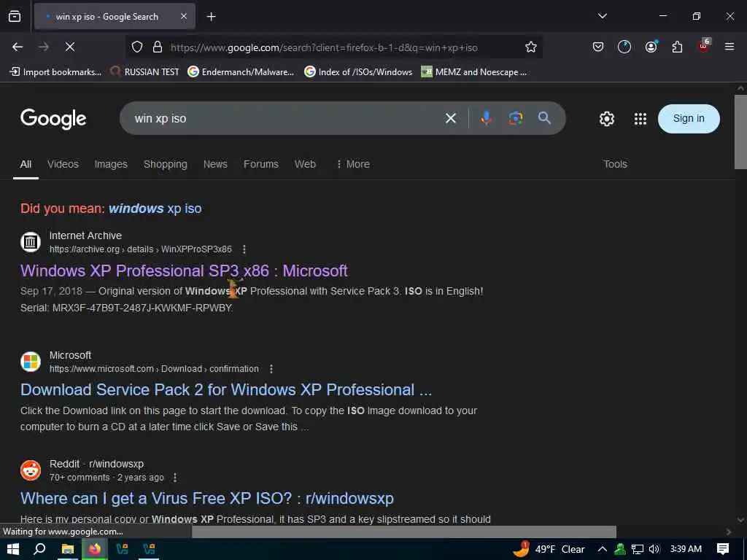Stop loading the page
Viewport: 747px width, 560px height.
[69, 47]
